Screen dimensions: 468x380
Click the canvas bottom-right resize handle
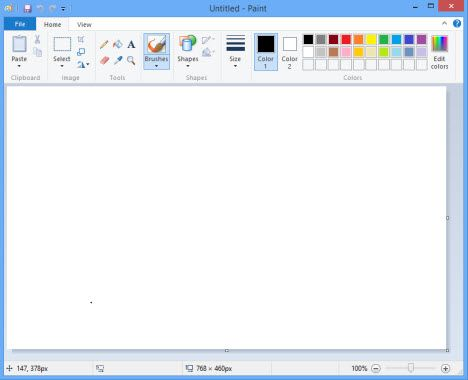point(447,350)
